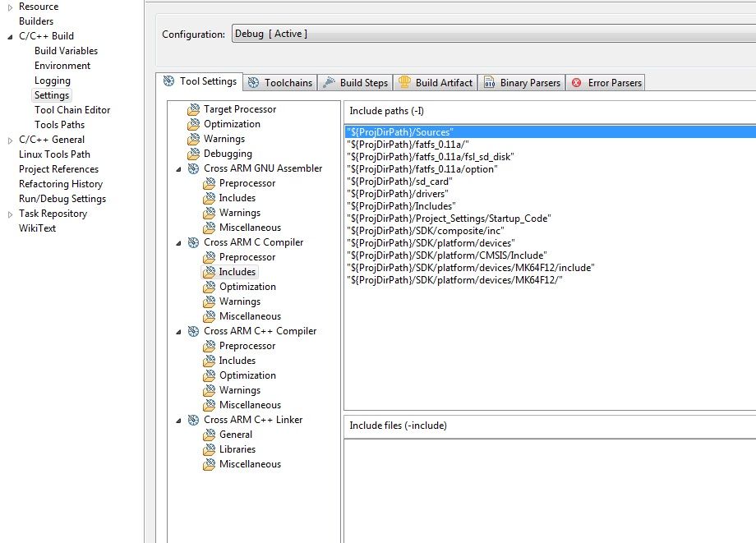
Task: Click the C++ Compiler Warnings icon
Action: (209, 390)
